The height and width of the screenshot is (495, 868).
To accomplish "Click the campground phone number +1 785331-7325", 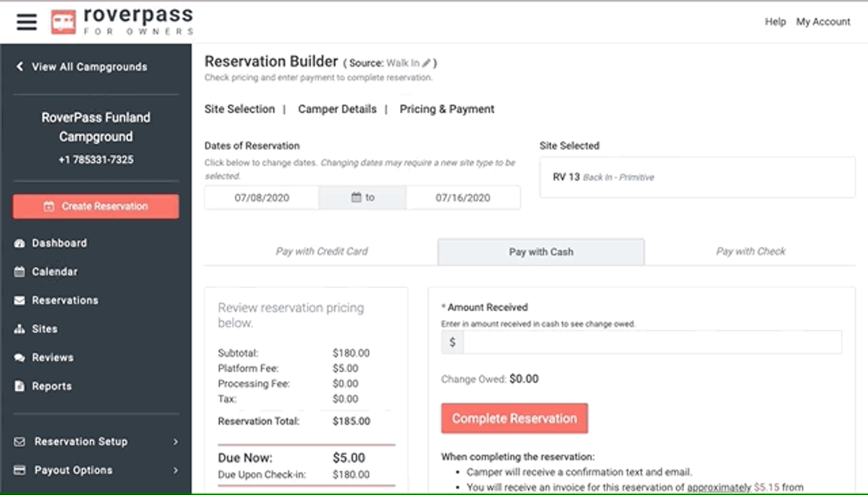I will [x=96, y=159].
